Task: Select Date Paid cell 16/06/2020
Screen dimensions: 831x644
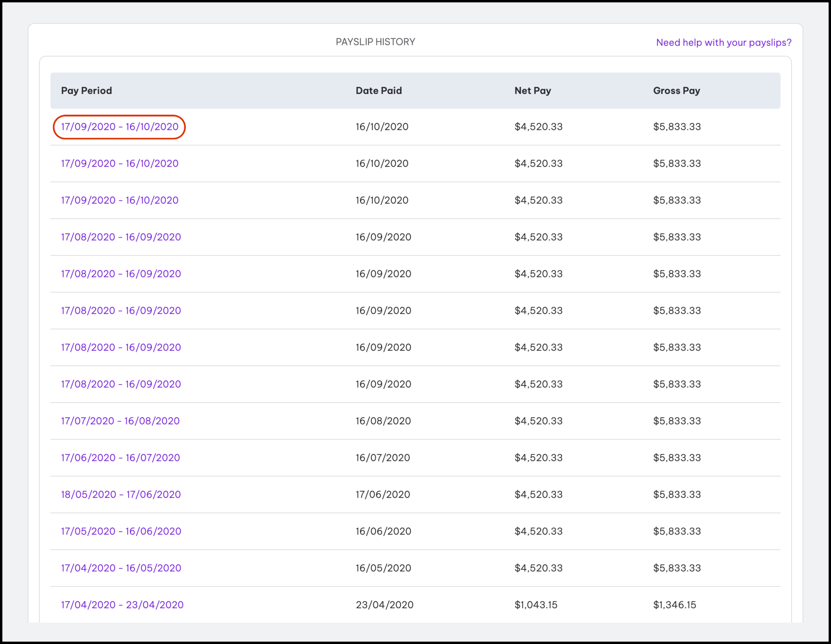Action: [383, 531]
